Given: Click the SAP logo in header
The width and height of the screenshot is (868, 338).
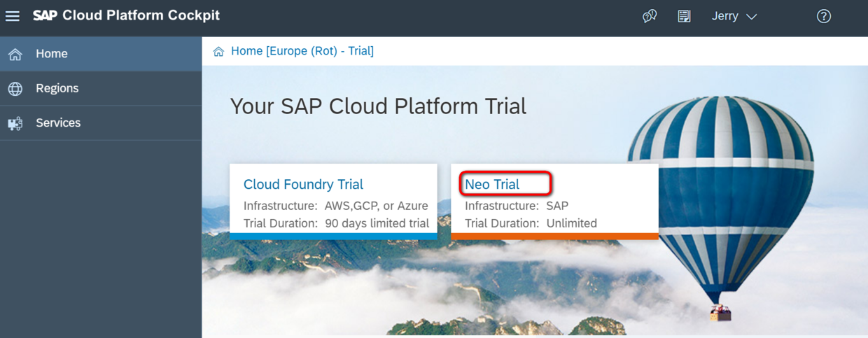Looking at the screenshot, I should tap(45, 15).
